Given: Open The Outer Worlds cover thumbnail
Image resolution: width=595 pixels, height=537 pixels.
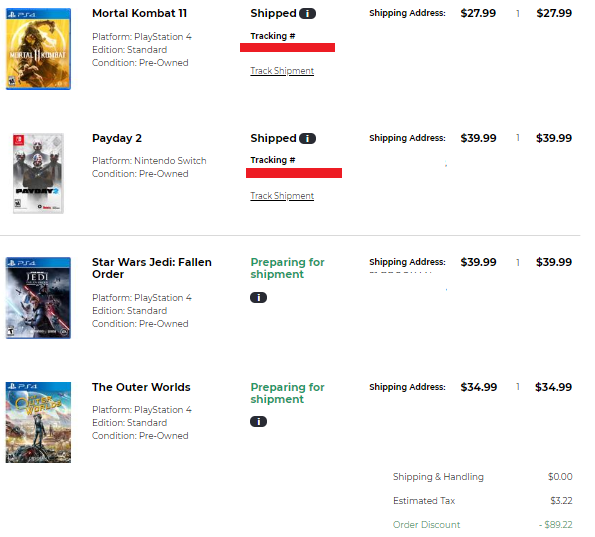Looking at the screenshot, I should coord(38,422).
